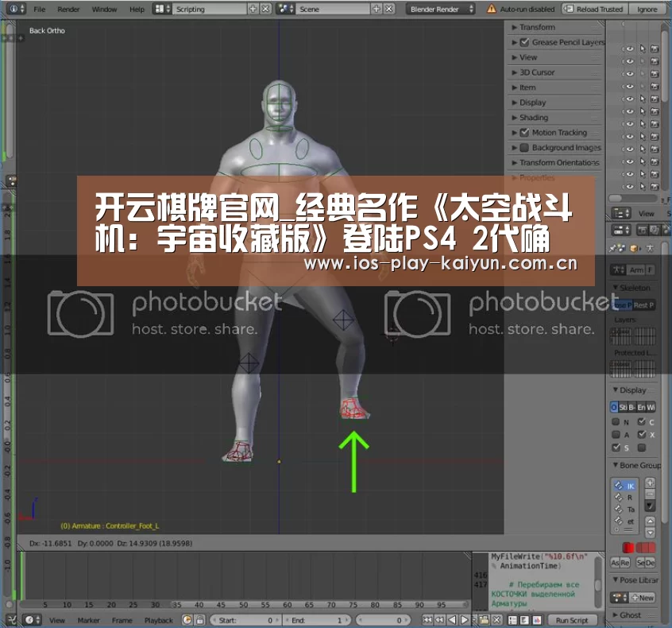Expand the Transform Orientations panel
Screen dimensions: 672x628
(556, 163)
